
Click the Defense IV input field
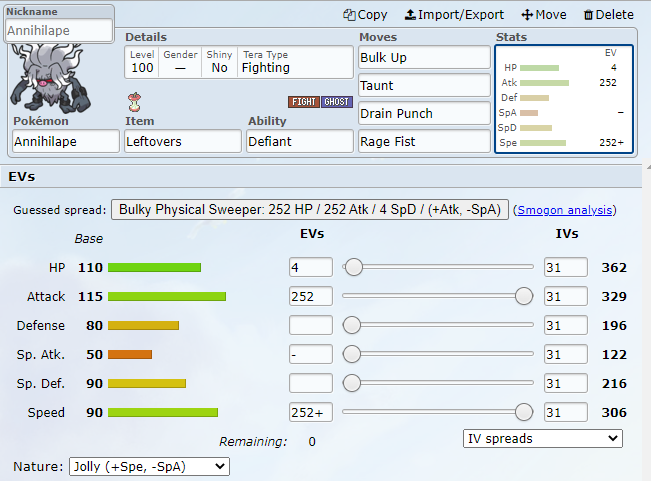566,325
